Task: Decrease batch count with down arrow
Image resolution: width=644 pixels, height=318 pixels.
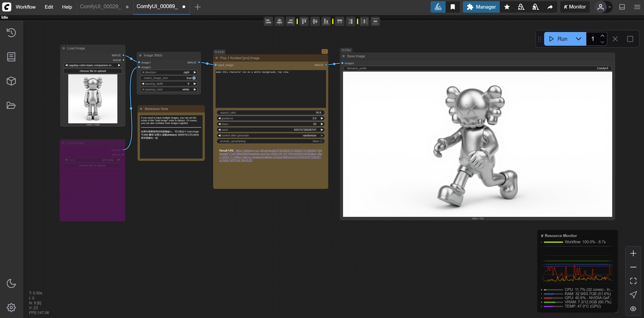Action: pyautogui.click(x=602, y=42)
